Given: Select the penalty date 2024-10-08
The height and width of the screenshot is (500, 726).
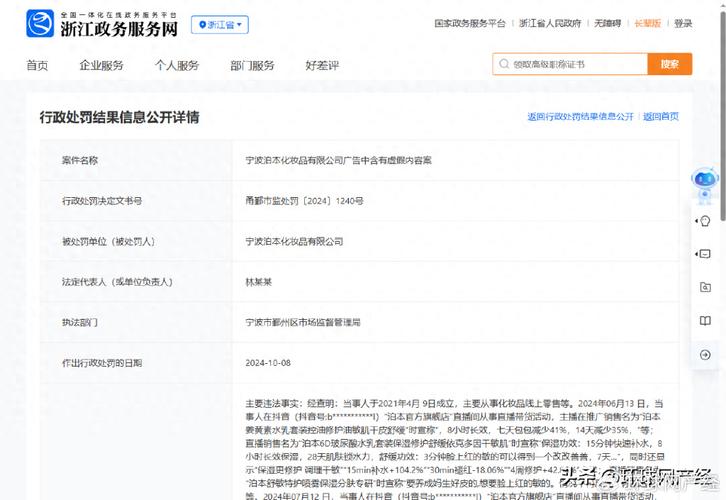Looking at the screenshot, I should pos(268,363).
